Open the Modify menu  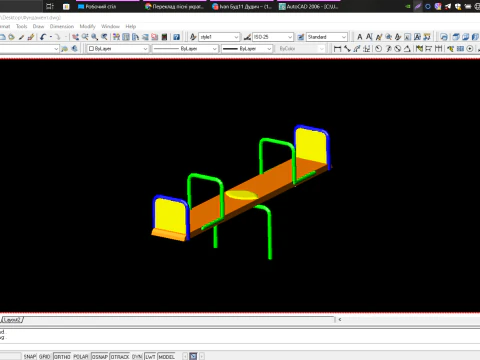point(87,26)
